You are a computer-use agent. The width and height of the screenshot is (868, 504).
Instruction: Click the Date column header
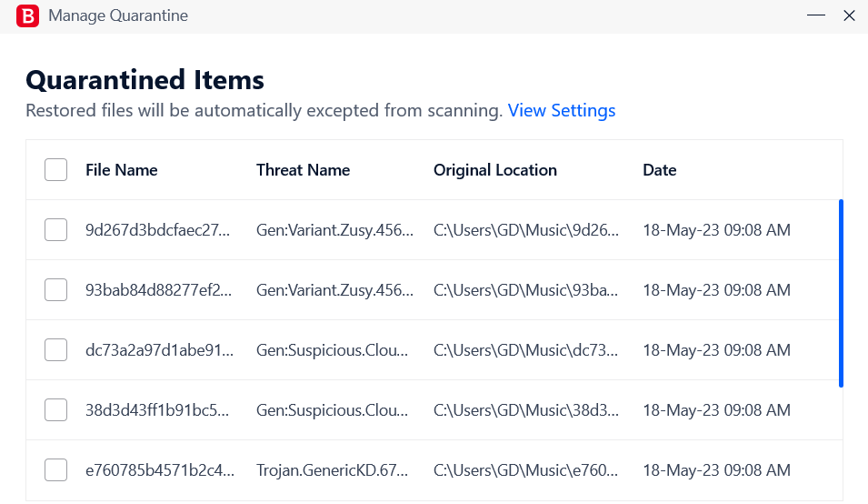point(659,170)
